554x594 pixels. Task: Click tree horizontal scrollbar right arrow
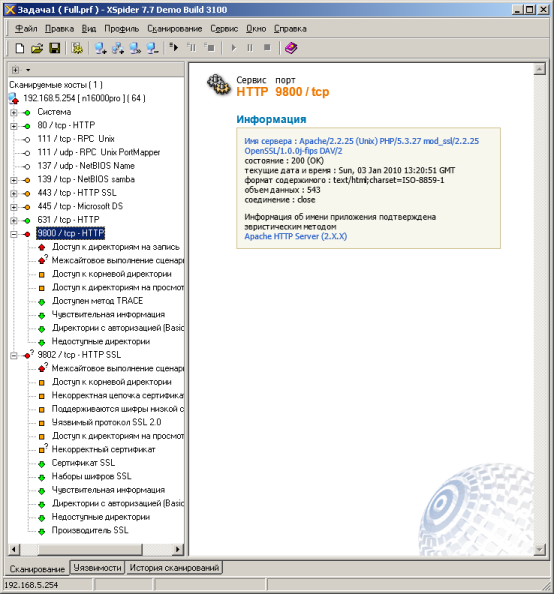pyautogui.click(x=178, y=549)
